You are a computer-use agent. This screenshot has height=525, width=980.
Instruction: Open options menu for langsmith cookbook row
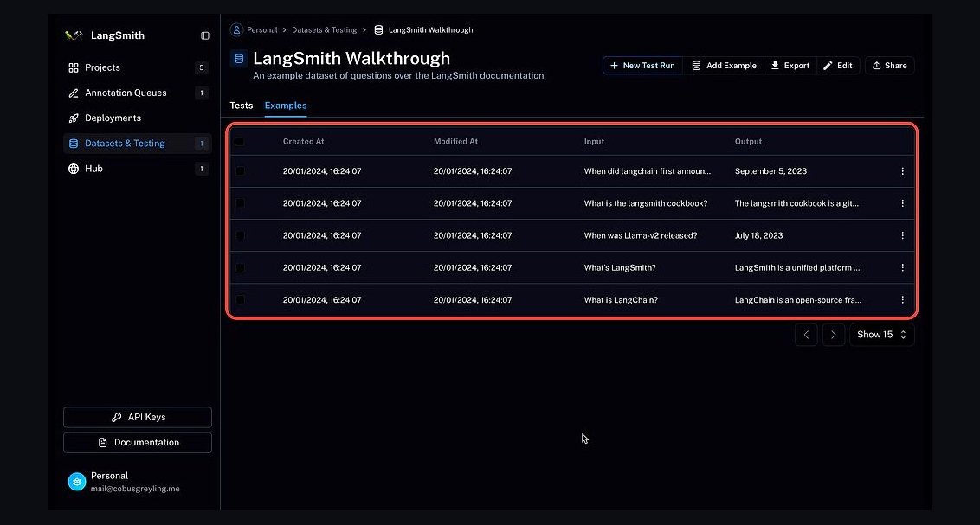[902, 203]
